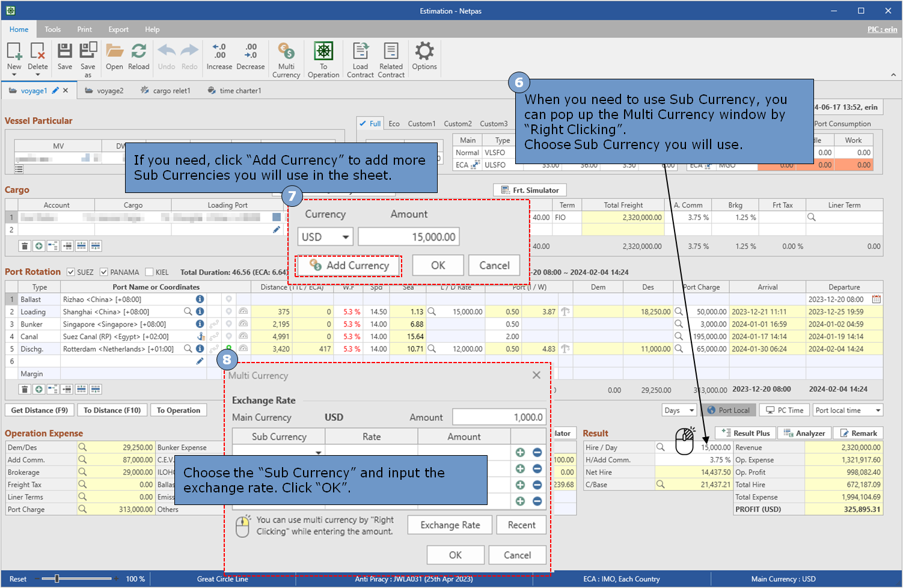Expand the Port local time dropdown
The width and height of the screenshot is (903, 588).
[848, 410]
